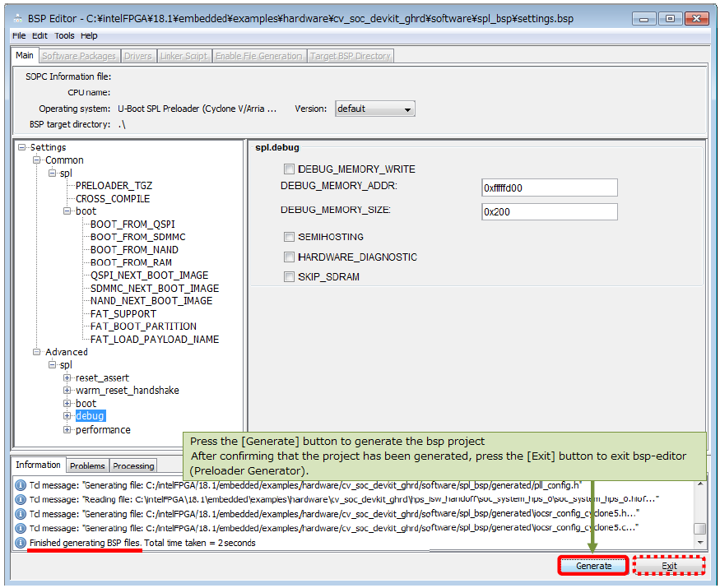
Task: Expand the reset_assert tree node
Action: point(67,378)
